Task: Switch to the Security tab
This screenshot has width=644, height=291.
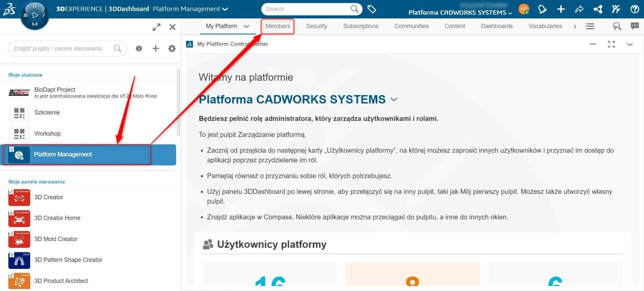Action: [317, 26]
